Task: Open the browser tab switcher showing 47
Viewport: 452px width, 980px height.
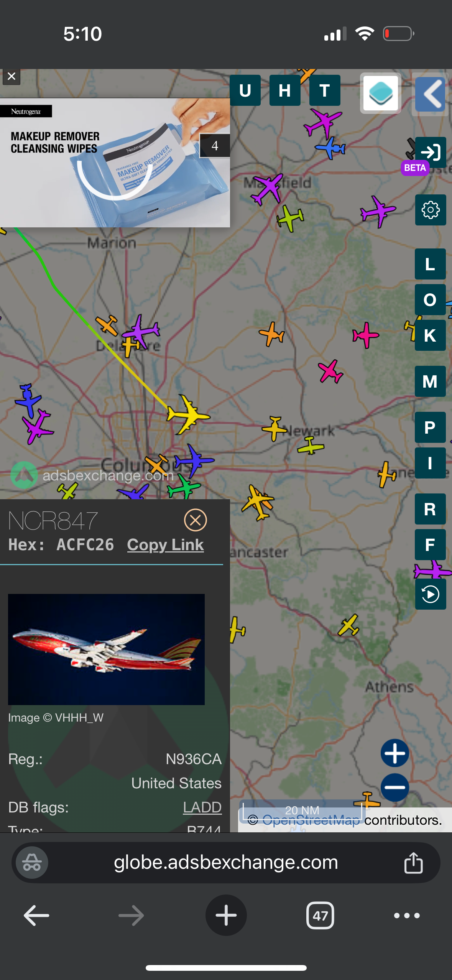Action: click(320, 916)
